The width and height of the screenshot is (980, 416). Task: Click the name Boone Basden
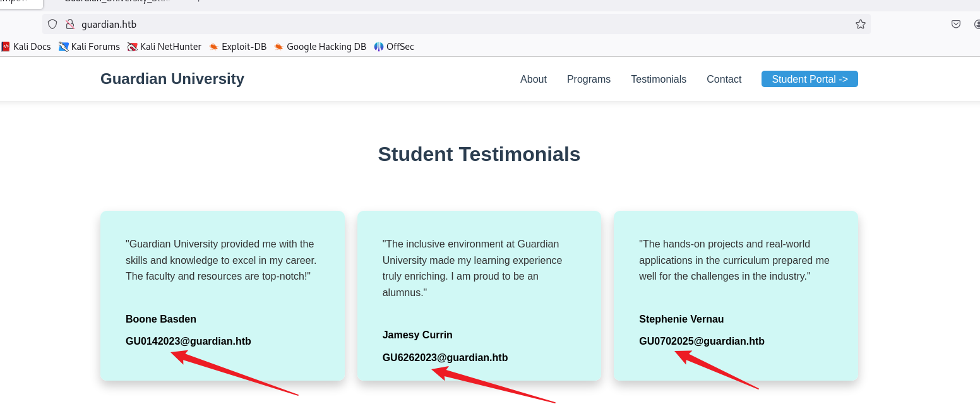tap(161, 319)
